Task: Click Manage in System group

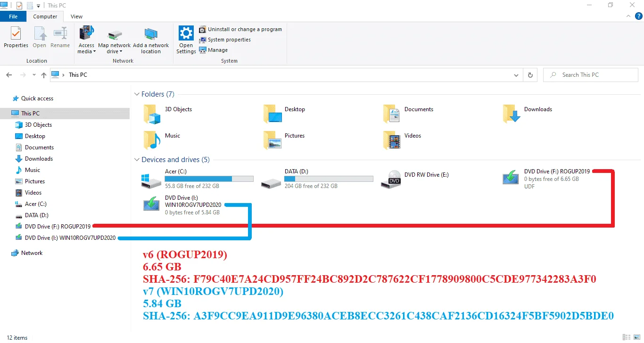Action: [214, 50]
